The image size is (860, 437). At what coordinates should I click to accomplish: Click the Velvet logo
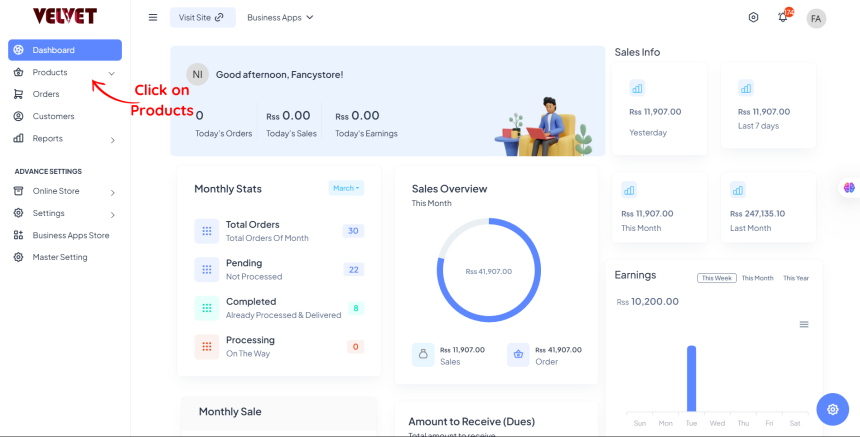click(x=64, y=17)
